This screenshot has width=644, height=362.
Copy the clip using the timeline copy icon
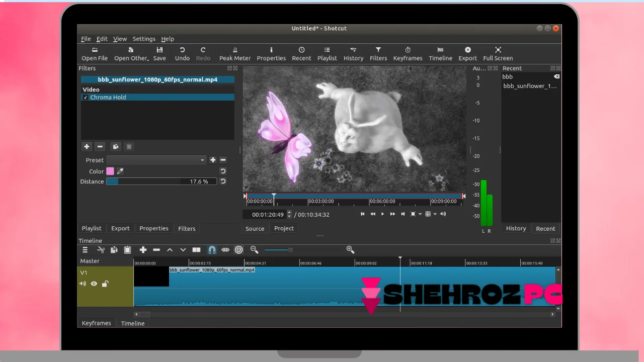pos(114,250)
